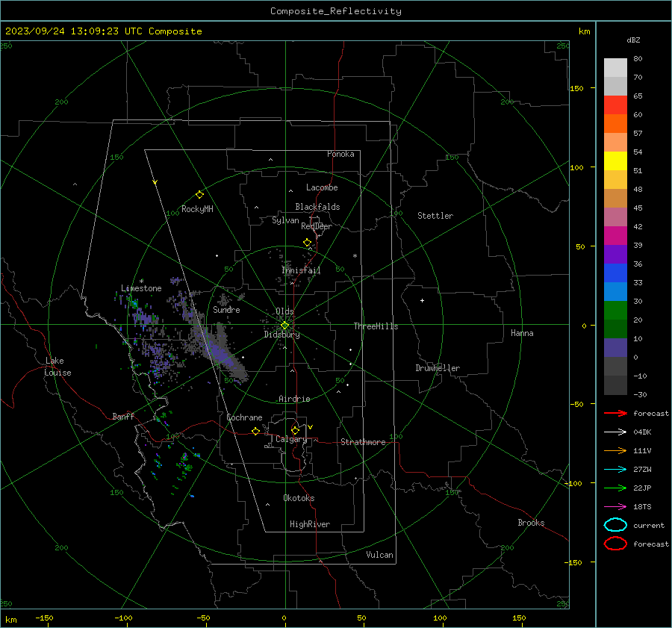Click the yellow diamond marker near RedDeer
This screenshot has height=628, width=672.
pos(307,243)
